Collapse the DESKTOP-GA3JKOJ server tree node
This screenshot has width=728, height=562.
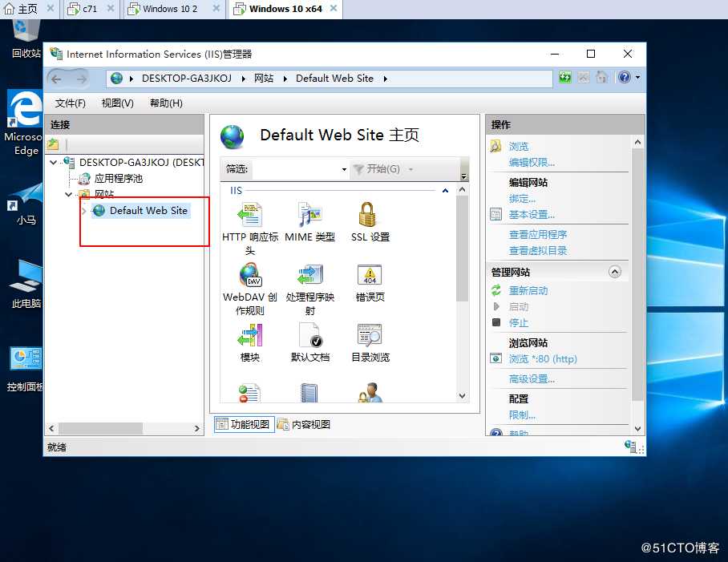coord(54,163)
